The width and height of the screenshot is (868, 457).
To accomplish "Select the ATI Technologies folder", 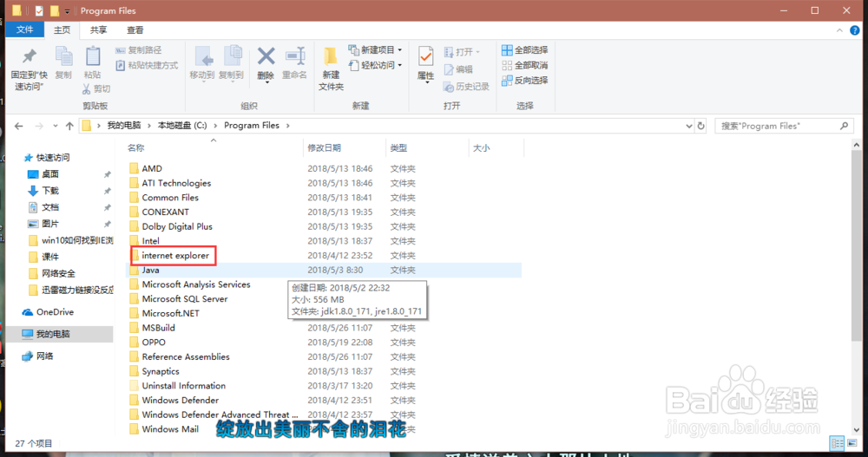I will pyautogui.click(x=170, y=183).
